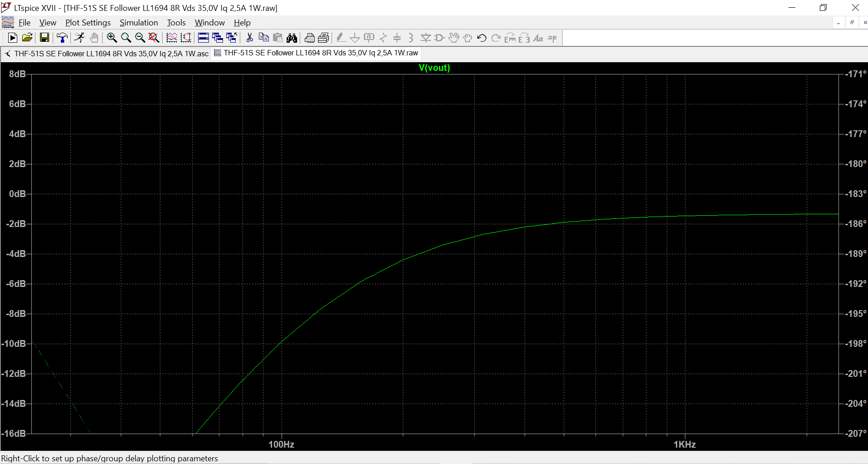This screenshot has width=868, height=464.
Task: Minimize the inner plot window
Action: pos(838,23)
